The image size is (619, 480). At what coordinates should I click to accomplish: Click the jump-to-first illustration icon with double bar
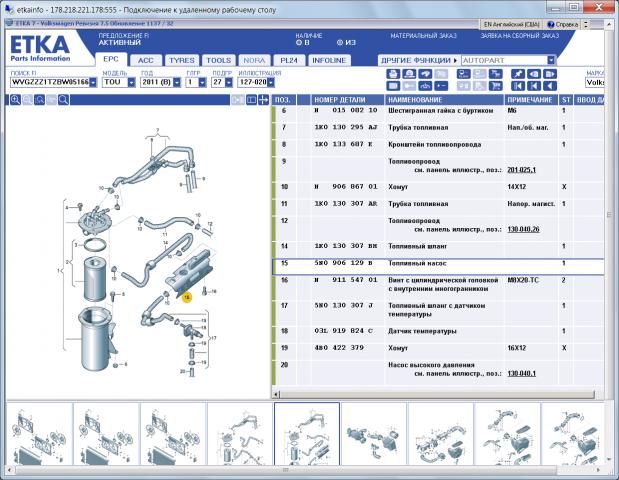click(518, 86)
